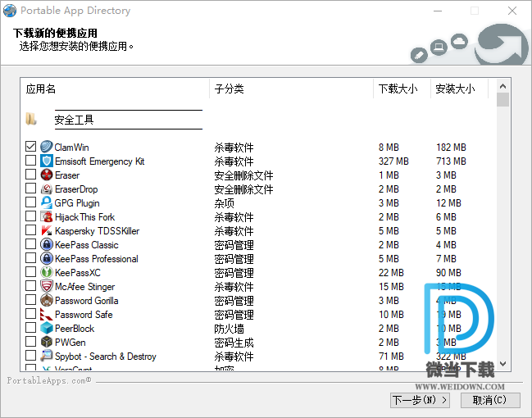Click the 杂项 subcategory for GPG Plugin
Viewport: 532px width, 418px height.
[x=224, y=203]
